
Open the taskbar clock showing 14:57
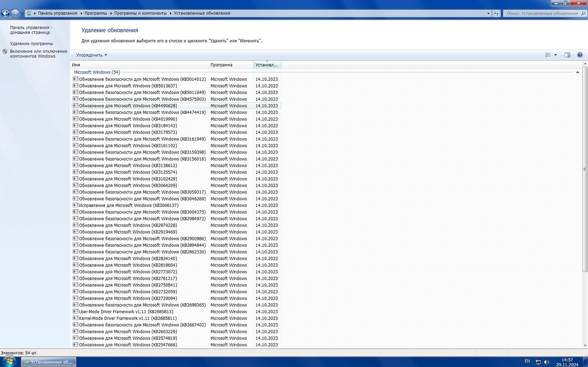(x=567, y=362)
